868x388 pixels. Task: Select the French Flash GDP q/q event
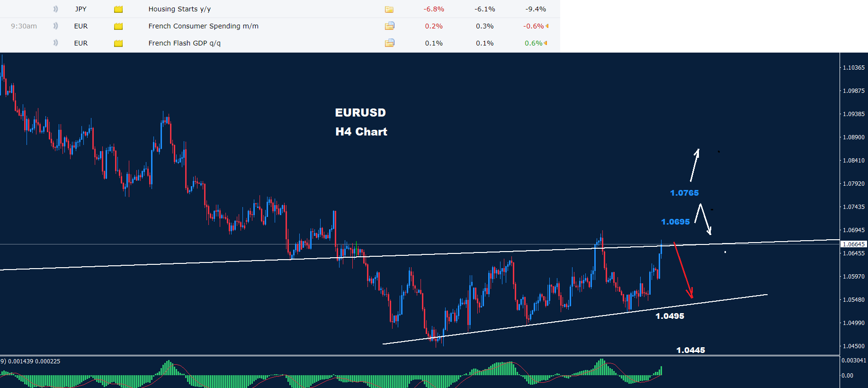coord(184,43)
